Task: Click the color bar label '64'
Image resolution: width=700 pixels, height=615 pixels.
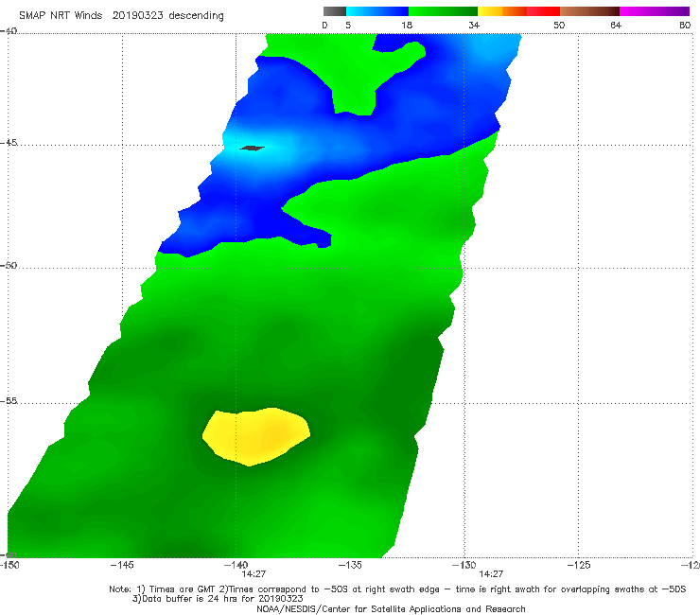Action: coord(616,26)
